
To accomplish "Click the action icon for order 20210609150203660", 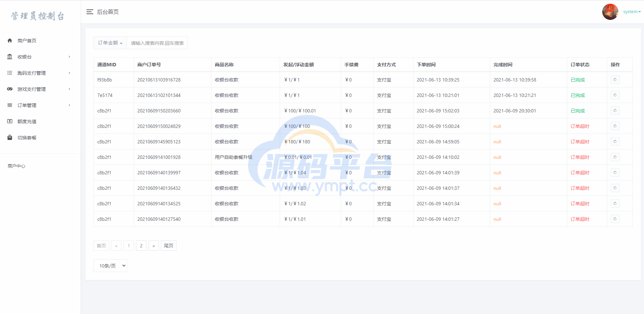I will pos(615,111).
